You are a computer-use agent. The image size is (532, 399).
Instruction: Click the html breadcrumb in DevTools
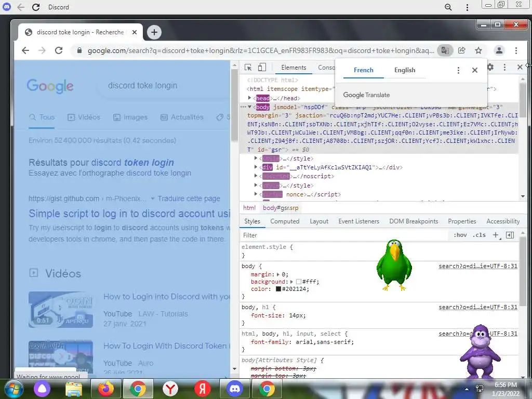coord(249,208)
